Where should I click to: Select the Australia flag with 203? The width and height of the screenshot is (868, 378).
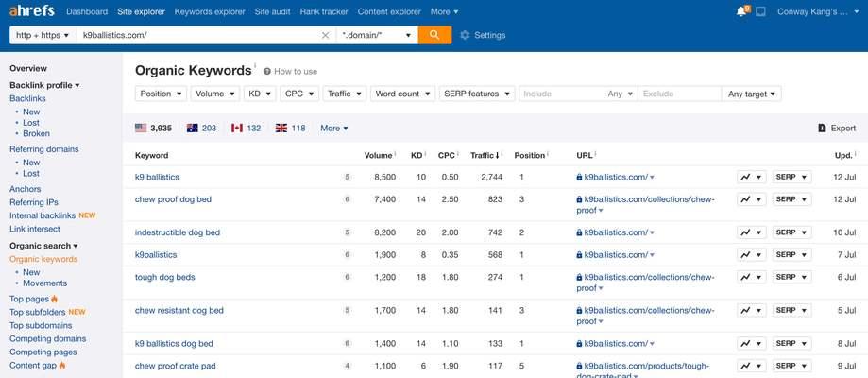point(201,128)
